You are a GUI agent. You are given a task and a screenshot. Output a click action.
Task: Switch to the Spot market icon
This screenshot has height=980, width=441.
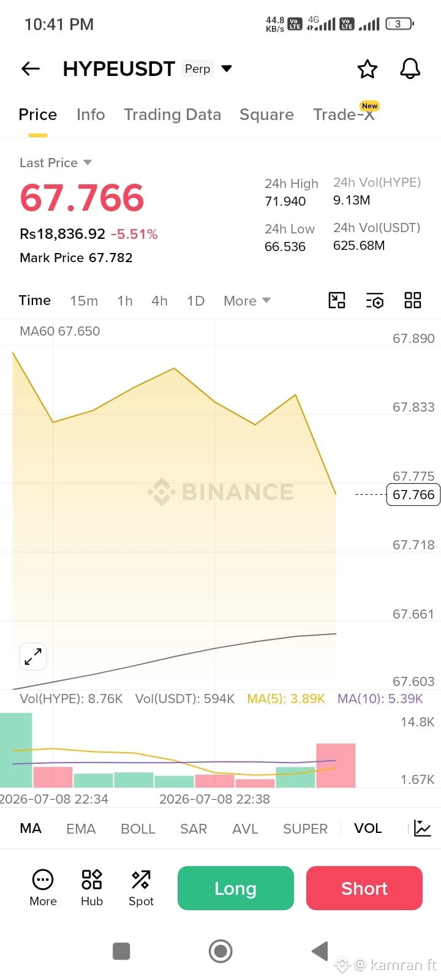click(141, 888)
